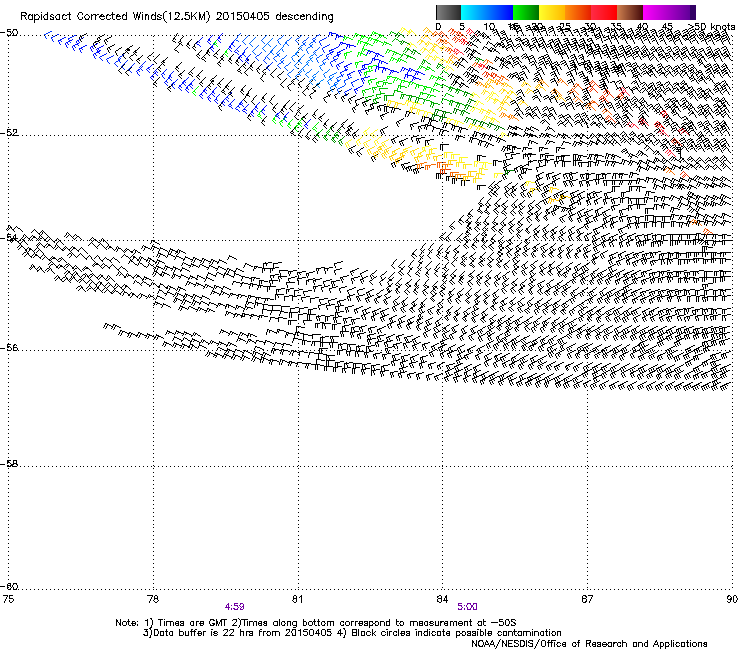
Task: Click the "75" longitude axis label
Action: (8, 599)
